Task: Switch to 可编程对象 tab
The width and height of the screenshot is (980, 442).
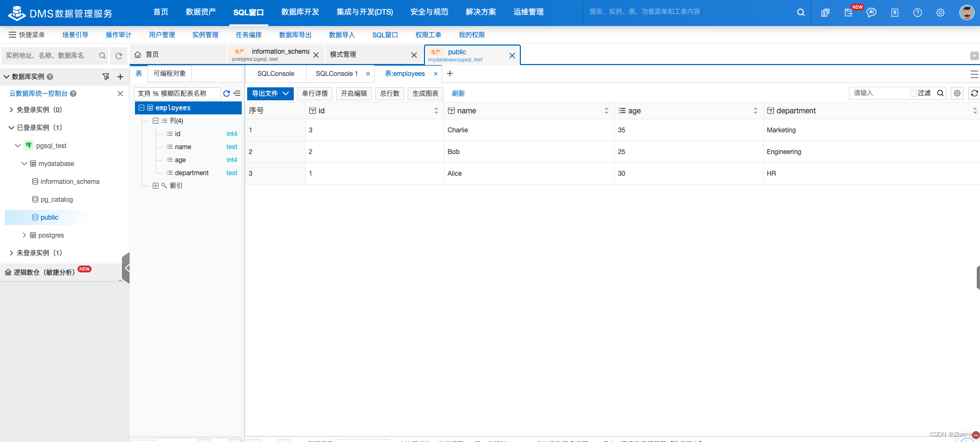Action: 170,74
